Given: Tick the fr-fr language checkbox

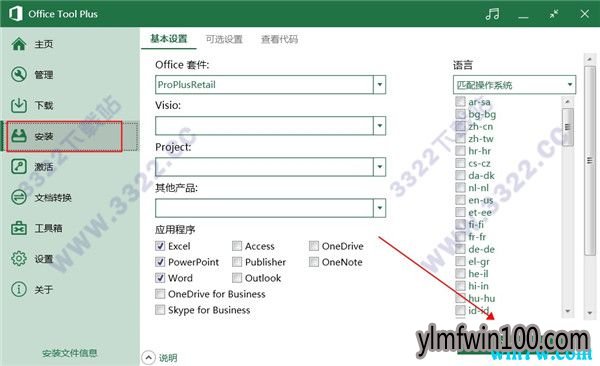Looking at the screenshot, I should tap(460, 237).
